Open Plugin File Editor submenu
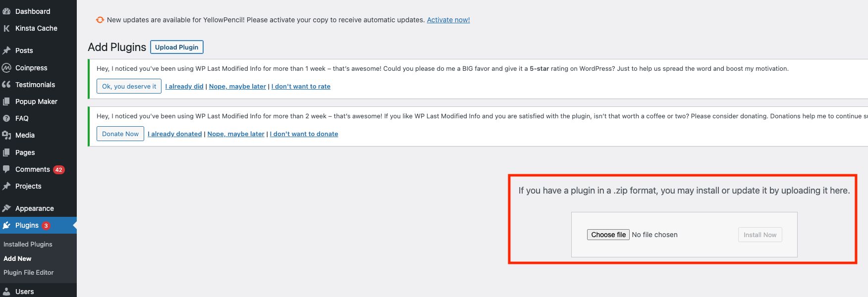This screenshot has height=297, width=868. pyautogui.click(x=28, y=272)
